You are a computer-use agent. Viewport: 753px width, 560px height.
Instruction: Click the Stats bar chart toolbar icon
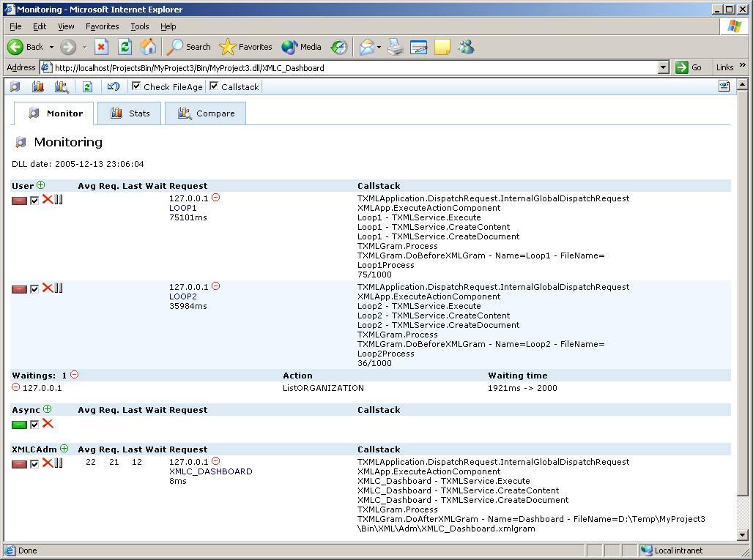tap(38, 86)
